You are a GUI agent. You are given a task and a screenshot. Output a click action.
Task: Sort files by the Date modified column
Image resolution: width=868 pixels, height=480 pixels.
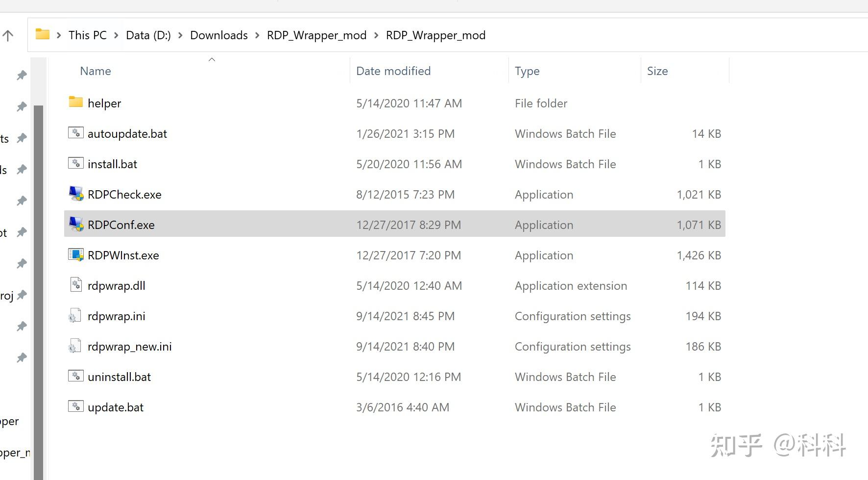(393, 71)
